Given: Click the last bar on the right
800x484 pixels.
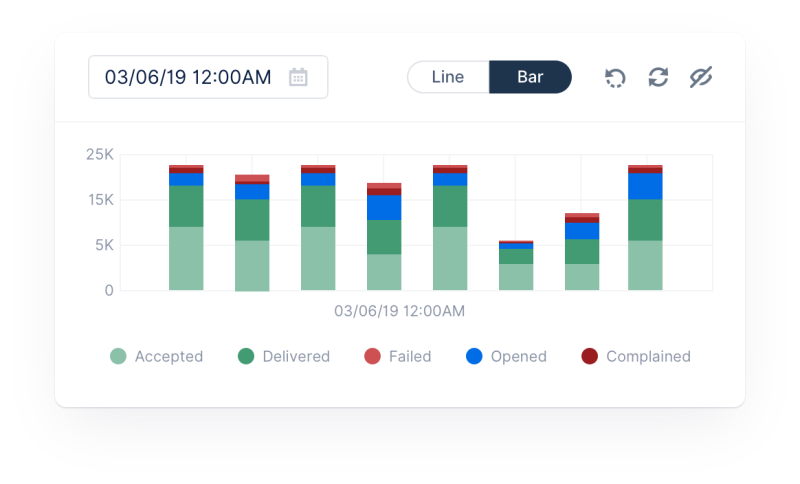Looking at the screenshot, I should click(x=645, y=228).
